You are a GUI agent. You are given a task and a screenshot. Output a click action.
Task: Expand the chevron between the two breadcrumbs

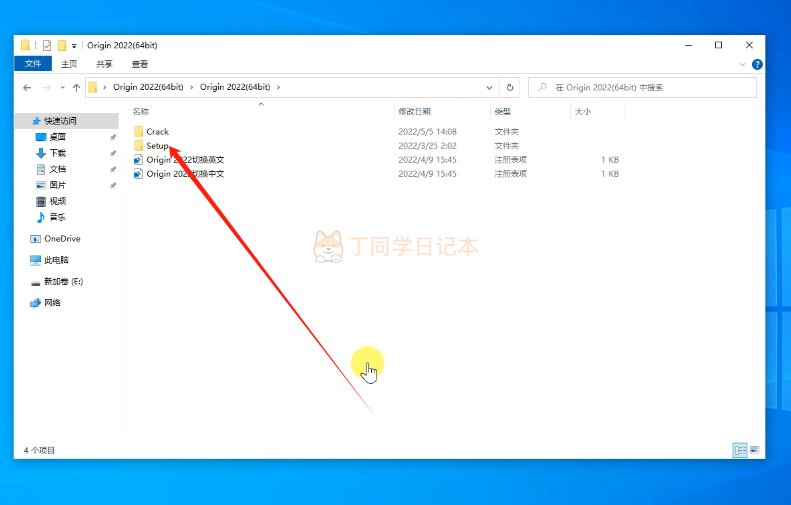192,87
